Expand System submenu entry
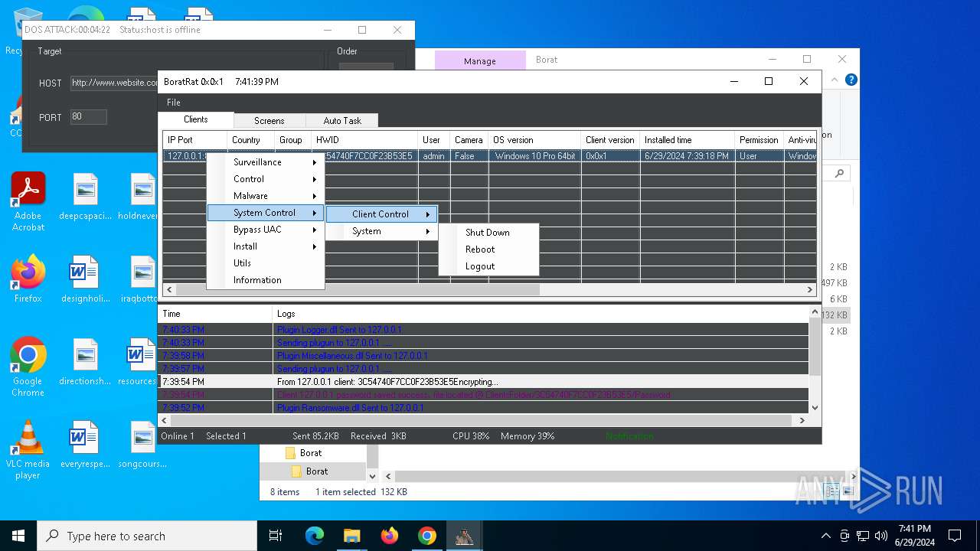The image size is (980, 551). click(381, 231)
